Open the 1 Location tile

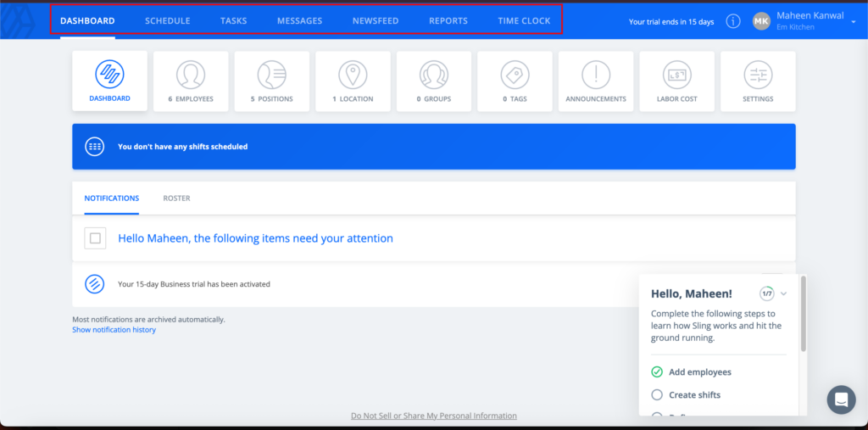353,81
